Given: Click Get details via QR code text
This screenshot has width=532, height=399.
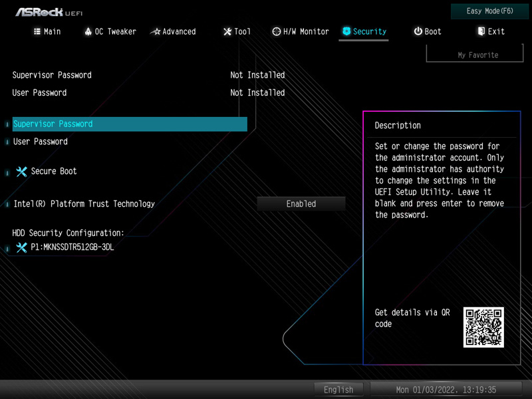Looking at the screenshot, I should 412,319.
